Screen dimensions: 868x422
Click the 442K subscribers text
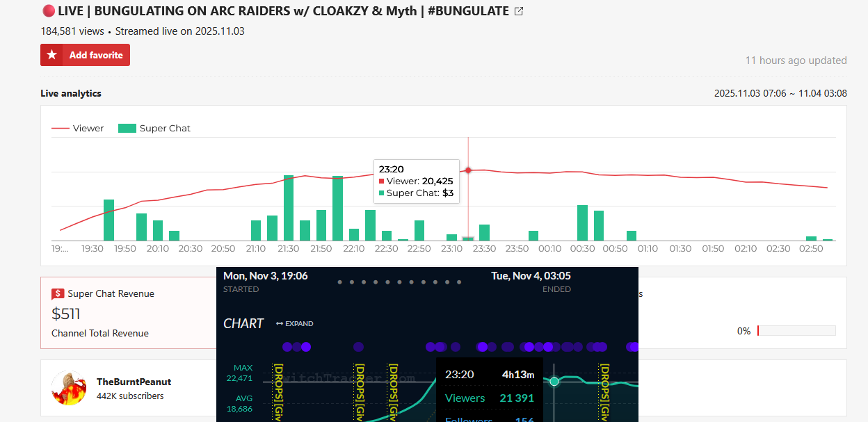(130, 396)
